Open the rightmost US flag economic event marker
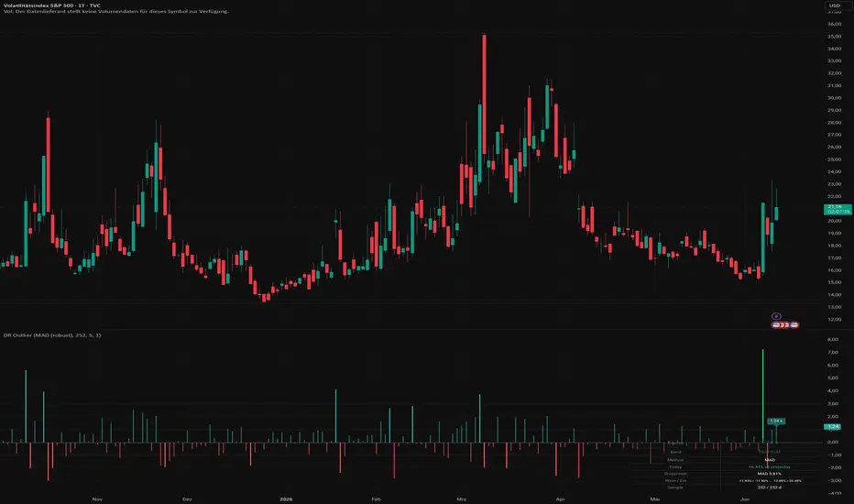 coord(794,324)
